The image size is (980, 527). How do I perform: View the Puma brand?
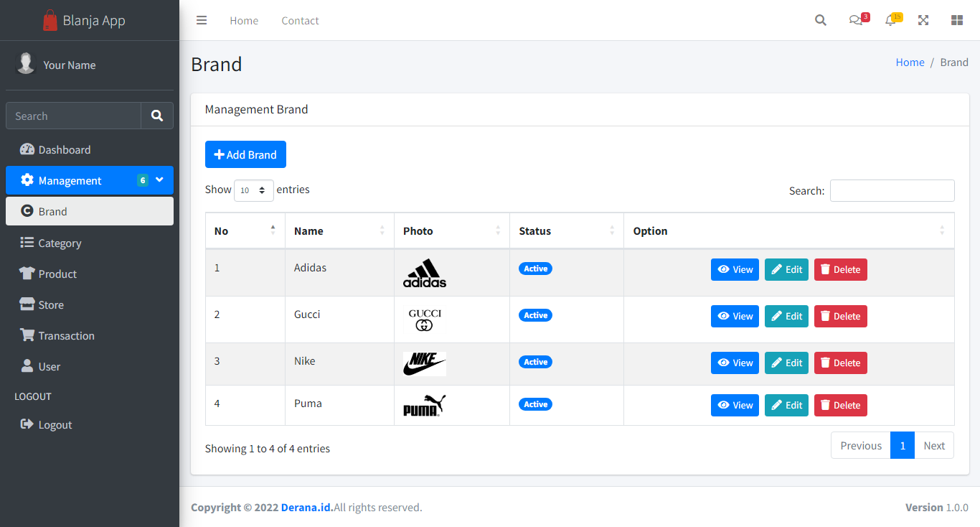pyautogui.click(x=735, y=405)
